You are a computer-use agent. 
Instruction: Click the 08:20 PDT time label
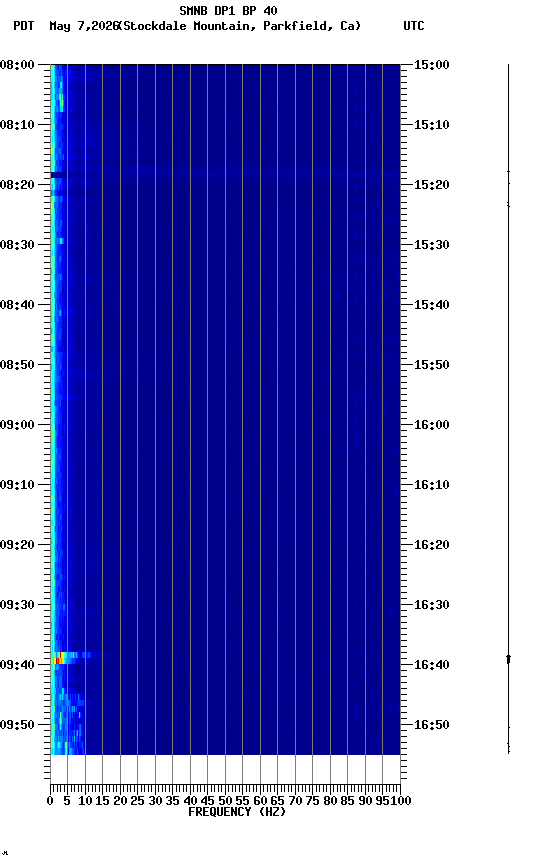pos(17,185)
